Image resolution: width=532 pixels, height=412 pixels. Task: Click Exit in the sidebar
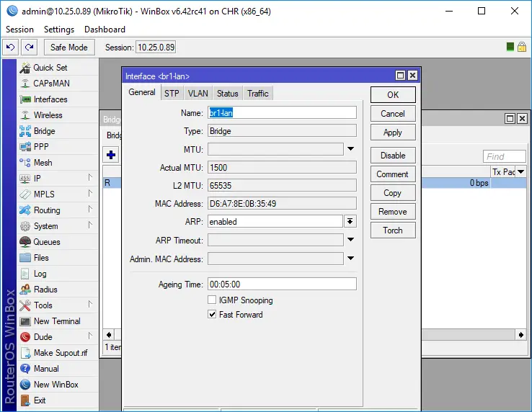(58, 400)
